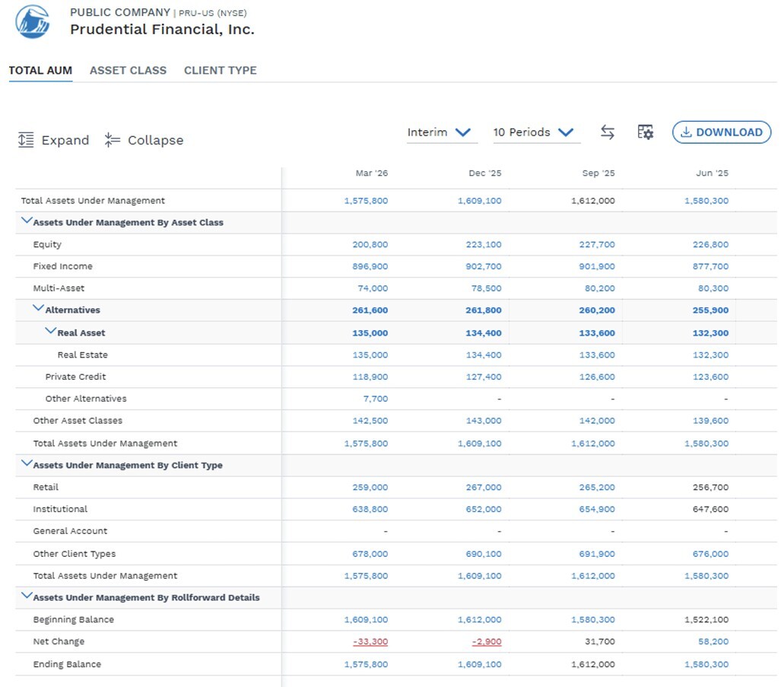Select the Ending Balance row label

click(67, 664)
